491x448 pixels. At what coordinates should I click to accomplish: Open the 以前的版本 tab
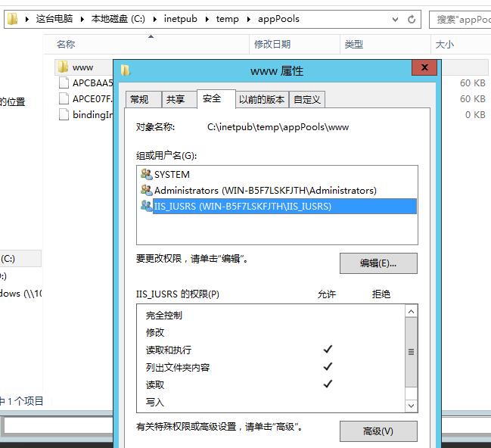click(x=262, y=99)
